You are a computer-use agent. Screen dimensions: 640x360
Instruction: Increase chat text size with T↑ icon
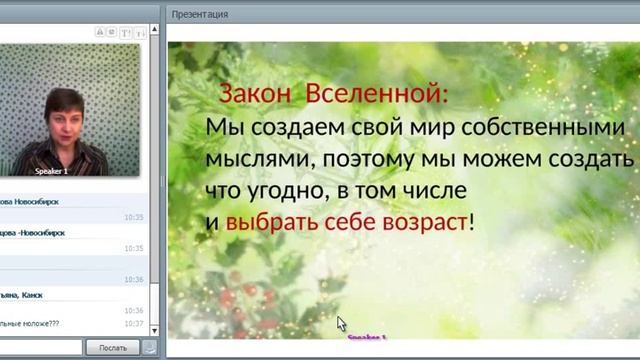(x=126, y=33)
